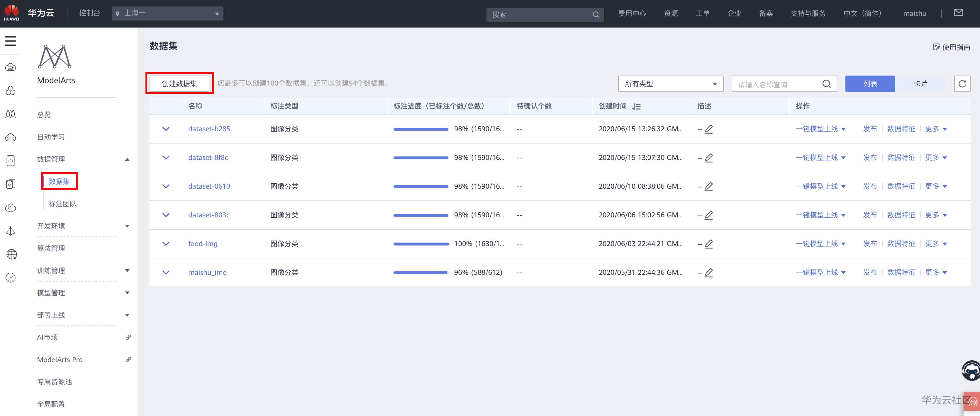Open 全局配置 in the sidebar
The image size is (980, 416).
(x=51, y=404)
